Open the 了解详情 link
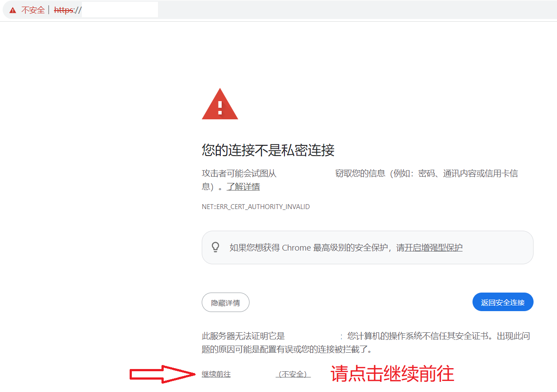 tap(243, 186)
